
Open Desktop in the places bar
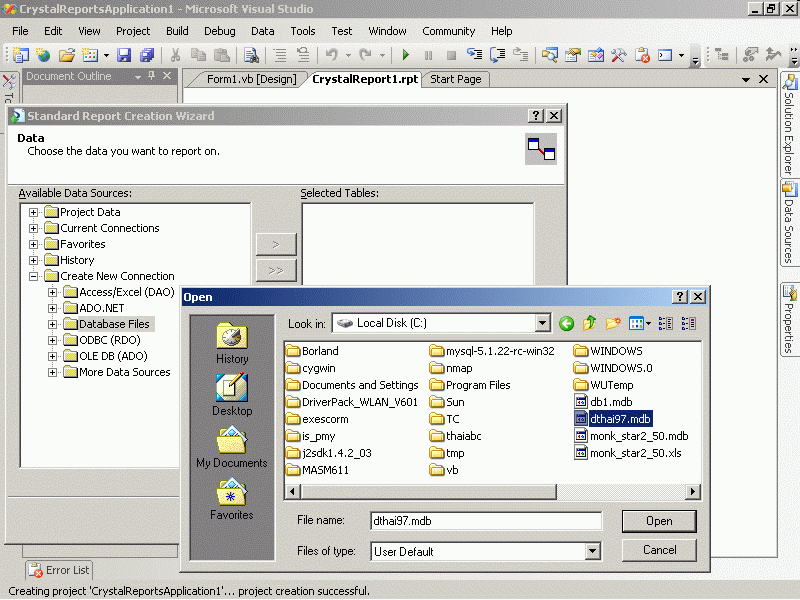click(232, 395)
